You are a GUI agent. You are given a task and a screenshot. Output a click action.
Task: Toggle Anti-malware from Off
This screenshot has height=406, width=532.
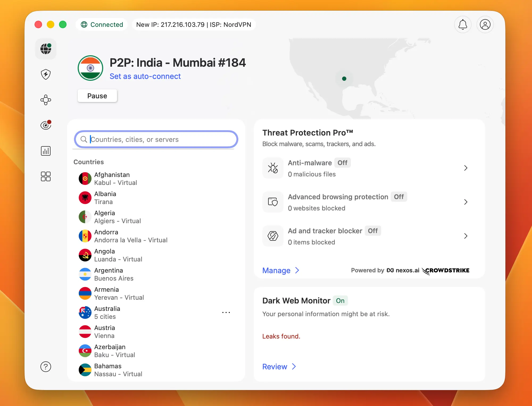pyautogui.click(x=342, y=163)
